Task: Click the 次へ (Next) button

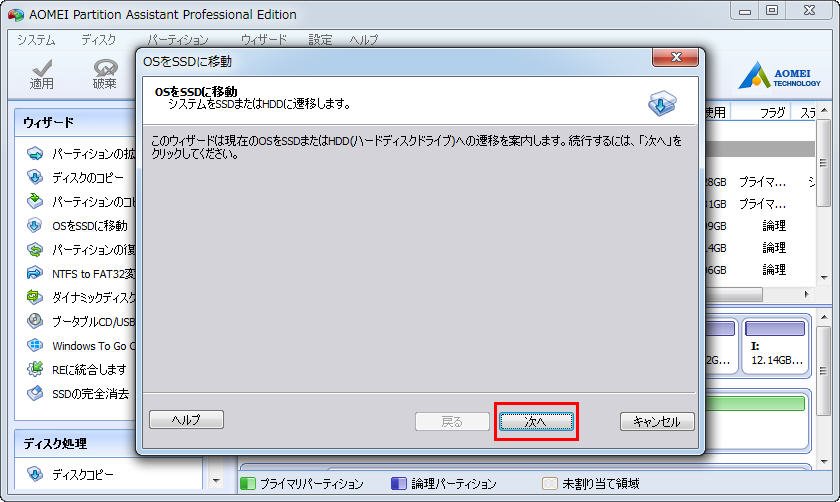Action: tap(536, 422)
